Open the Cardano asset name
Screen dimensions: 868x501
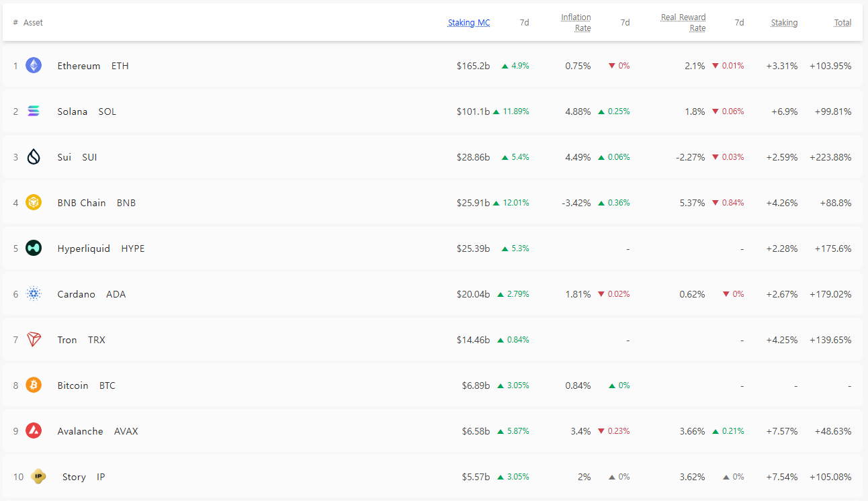tap(76, 294)
